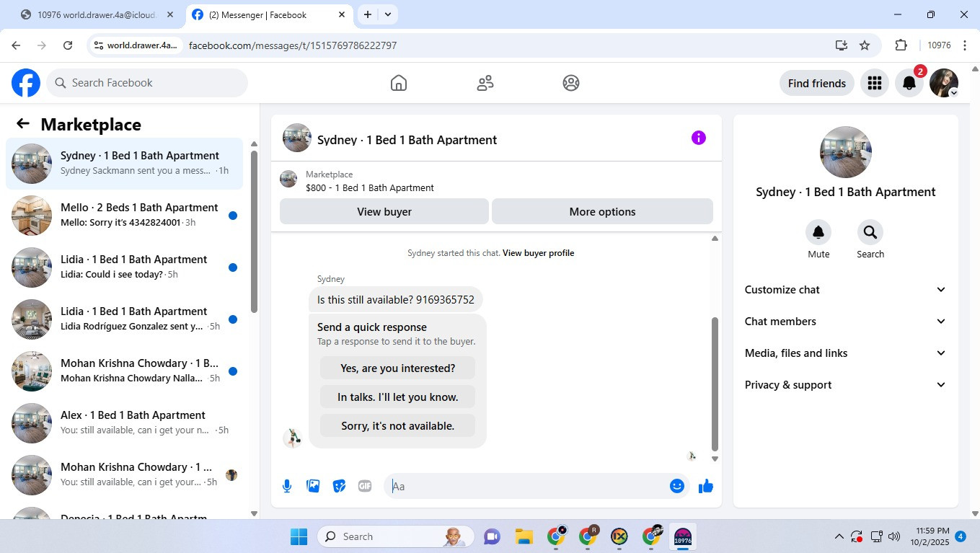The width and height of the screenshot is (980, 553).
Task: Go to the Facebook Home tab
Action: click(399, 83)
